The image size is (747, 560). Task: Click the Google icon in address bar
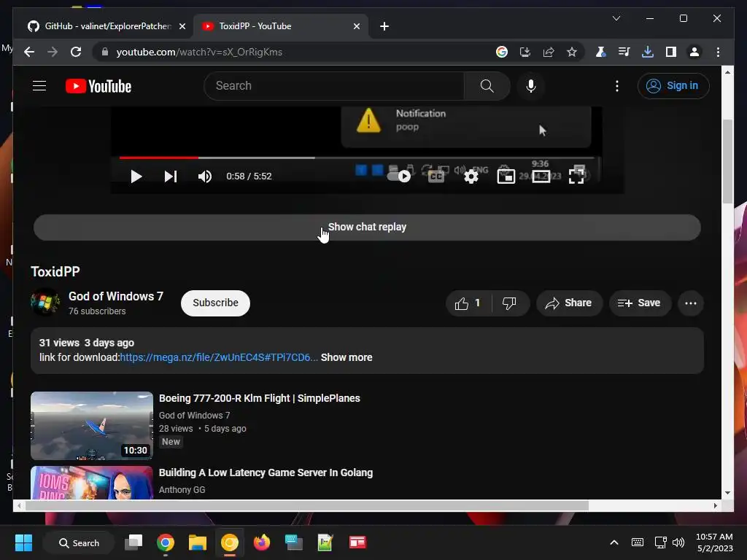tap(502, 52)
